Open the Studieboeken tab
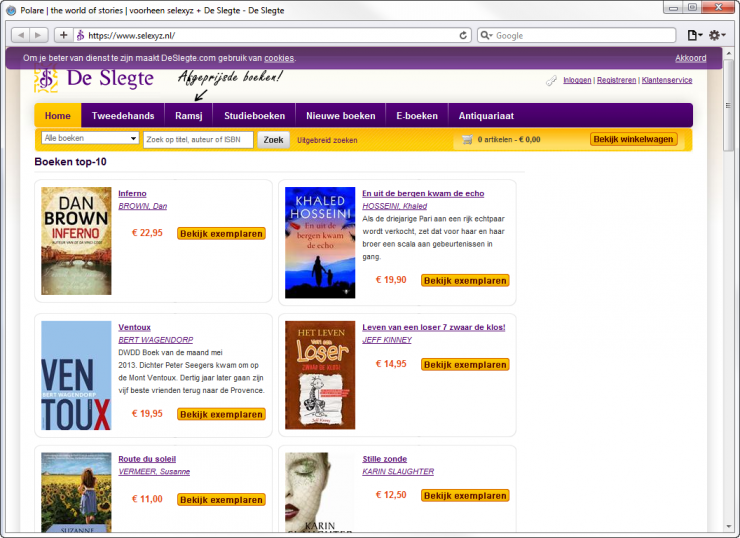Image resolution: width=740 pixels, height=538 pixels. point(254,116)
